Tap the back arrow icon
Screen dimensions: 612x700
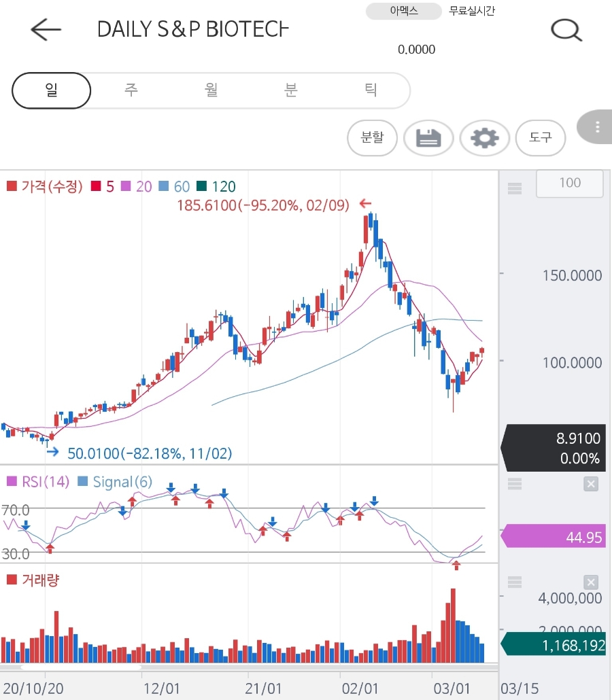(46, 29)
